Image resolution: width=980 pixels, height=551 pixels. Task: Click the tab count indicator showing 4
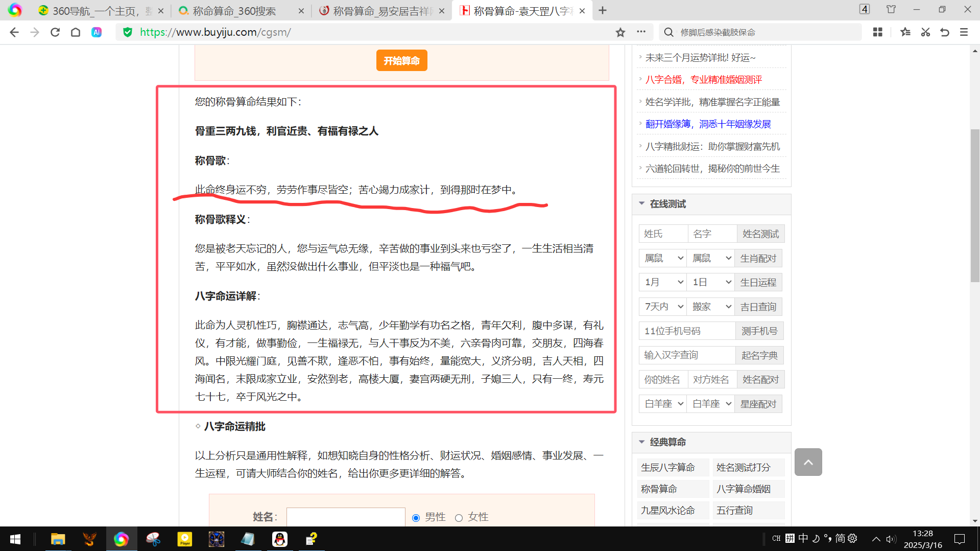point(865,9)
